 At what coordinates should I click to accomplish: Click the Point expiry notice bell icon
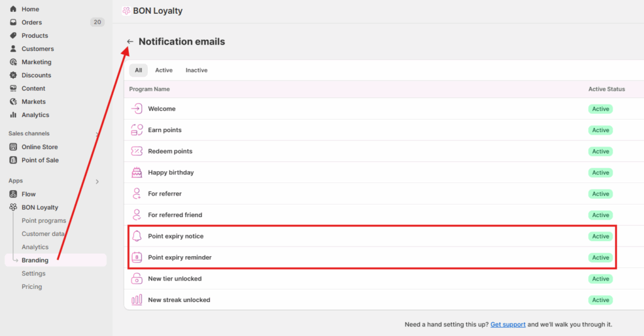[136, 236]
